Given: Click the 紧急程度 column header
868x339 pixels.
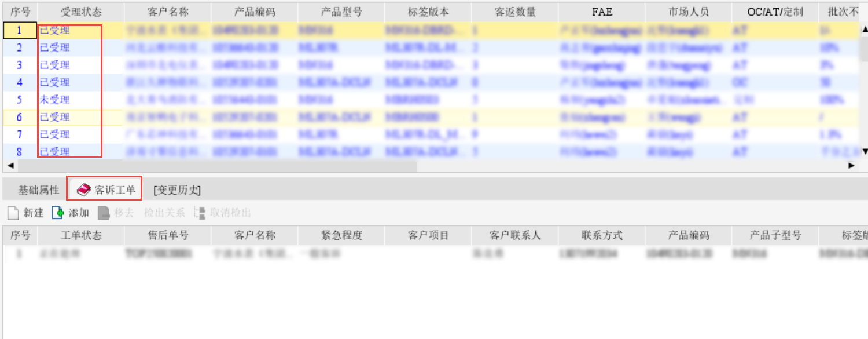Looking at the screenshot, I should point(341,235).
